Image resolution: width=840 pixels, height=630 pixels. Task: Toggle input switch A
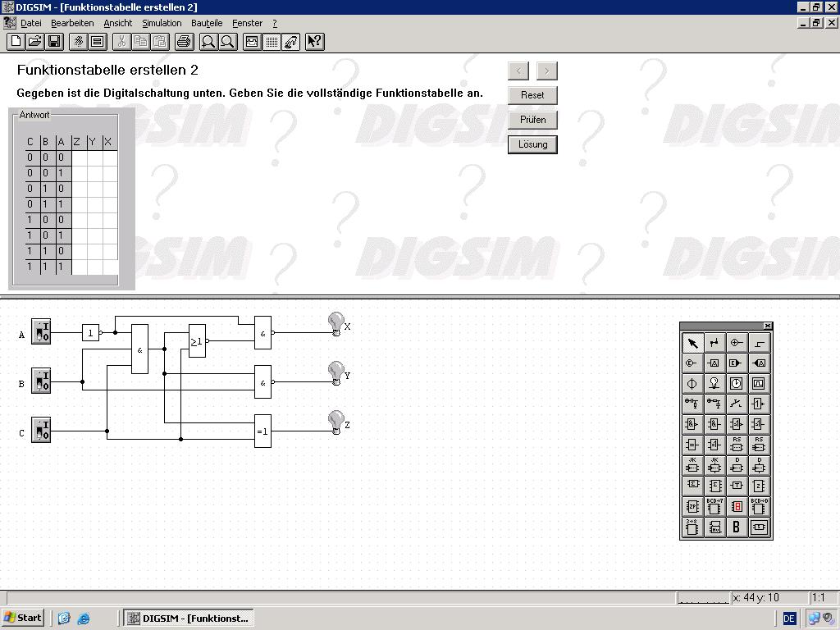(x=41, y=331)
